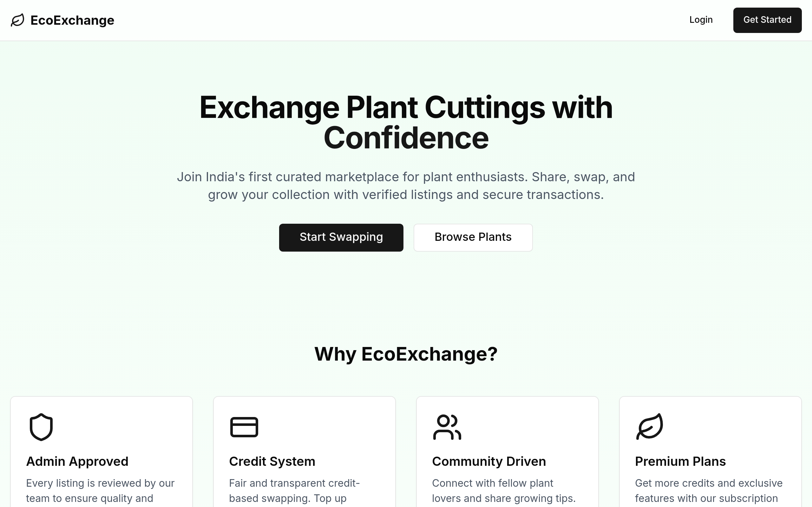Click the EcoExchange wordmark in the header

(72, 20)
